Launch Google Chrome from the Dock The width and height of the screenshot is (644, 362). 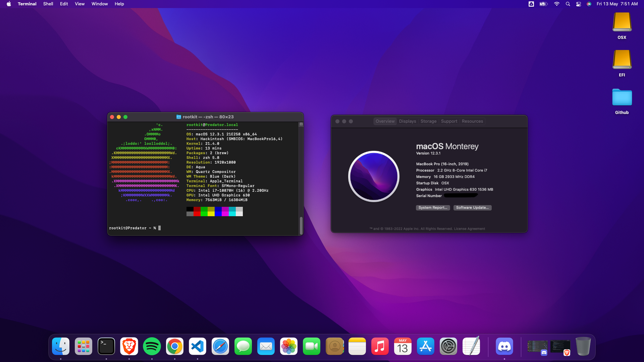point(175,346)
